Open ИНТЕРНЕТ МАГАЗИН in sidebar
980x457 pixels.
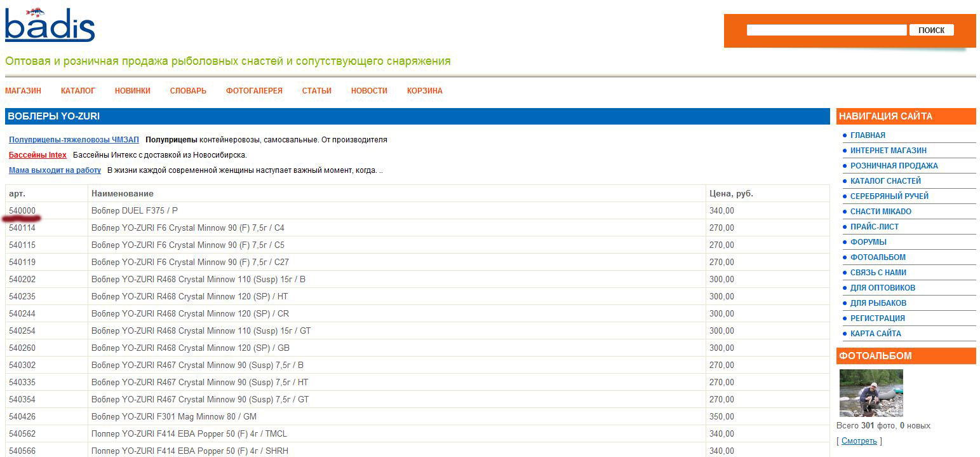coord(888,151)
